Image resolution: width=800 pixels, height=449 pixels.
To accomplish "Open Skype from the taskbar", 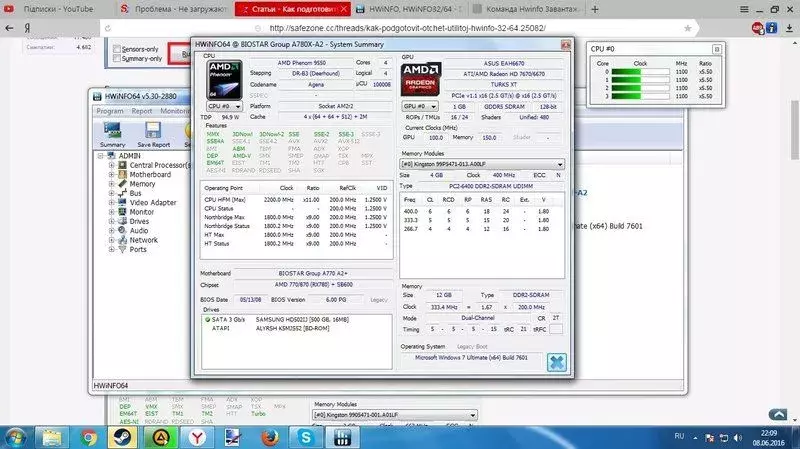I will 306,437.
